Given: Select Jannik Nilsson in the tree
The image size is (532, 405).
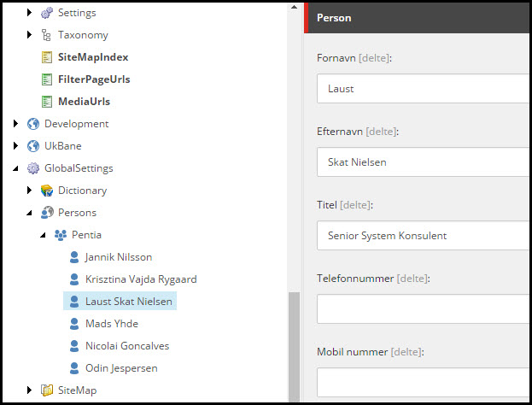Looking at the screenshot, I should 119,257.
